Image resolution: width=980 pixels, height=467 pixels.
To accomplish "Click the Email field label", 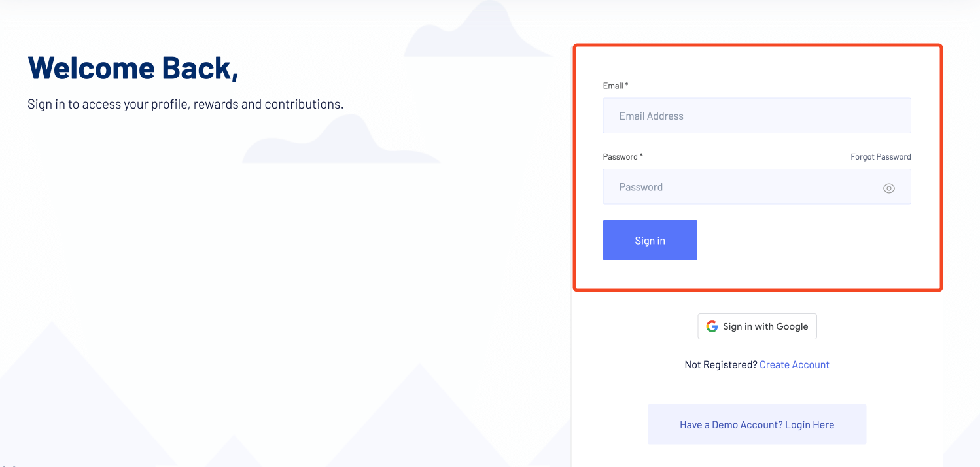I will click(x=612, y=86).
